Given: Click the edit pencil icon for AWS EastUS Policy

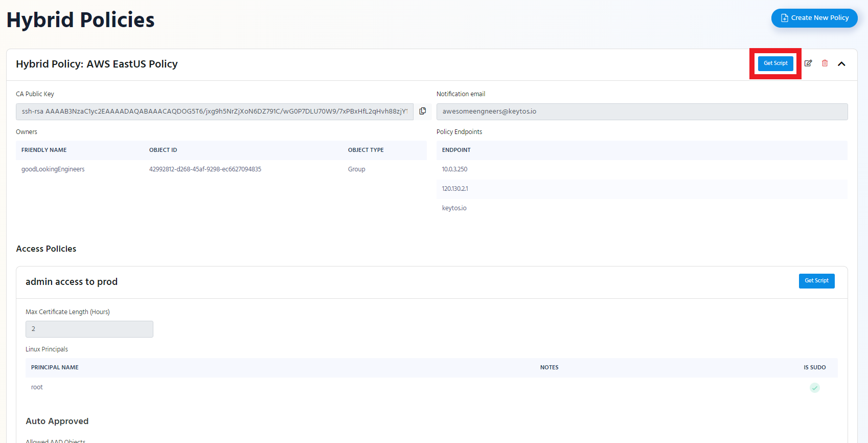Looking at the screenshot, I should pos(808,63).
